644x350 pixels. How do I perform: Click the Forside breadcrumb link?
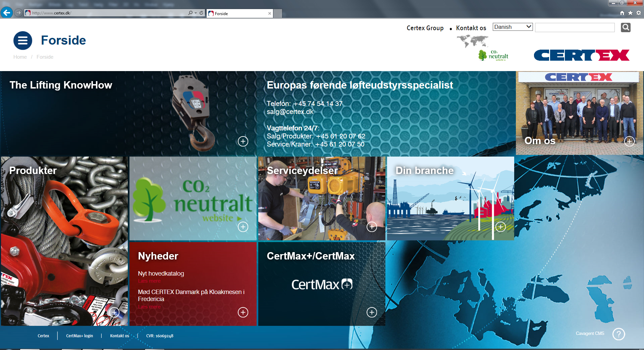pos(45,57)
